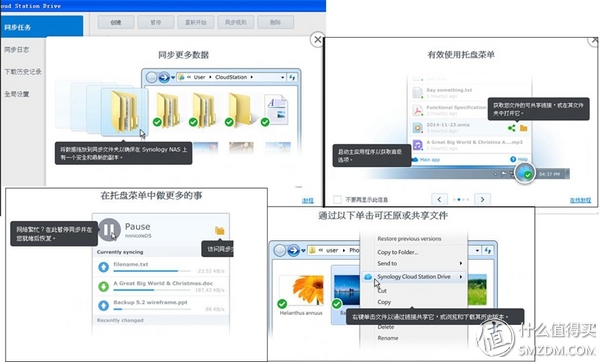600x362 pixels.
Task: Click the Say something.txt file icon
Action: pos(417,92)
